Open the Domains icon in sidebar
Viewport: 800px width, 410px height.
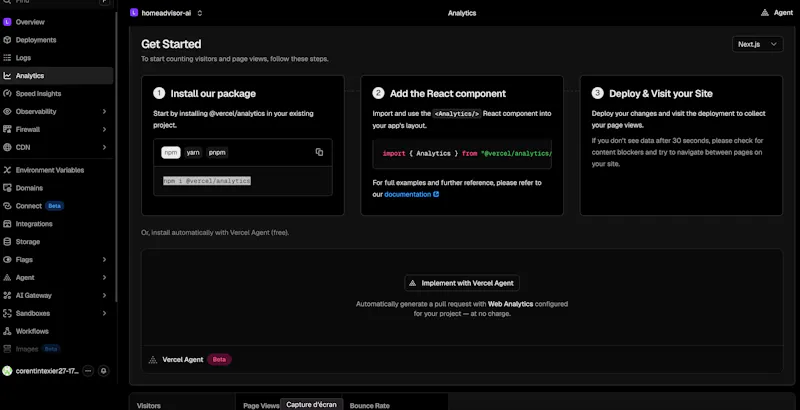(7, 188)
